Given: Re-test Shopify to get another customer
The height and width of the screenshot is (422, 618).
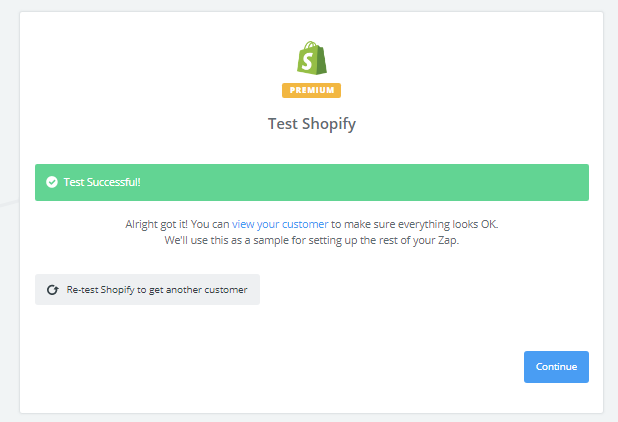Looking at the screenshot, I should click(x=147, y=290).
